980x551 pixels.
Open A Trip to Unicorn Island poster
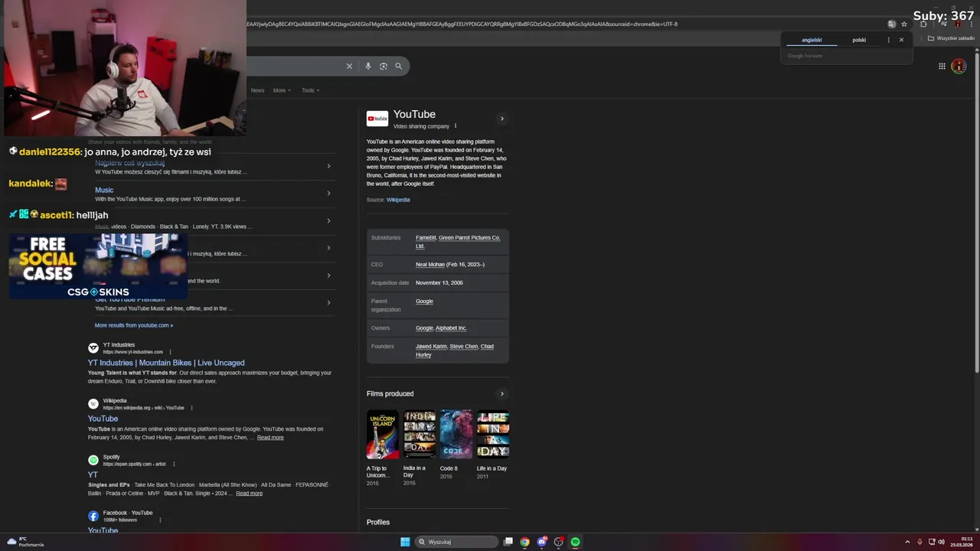pos(383,435)
